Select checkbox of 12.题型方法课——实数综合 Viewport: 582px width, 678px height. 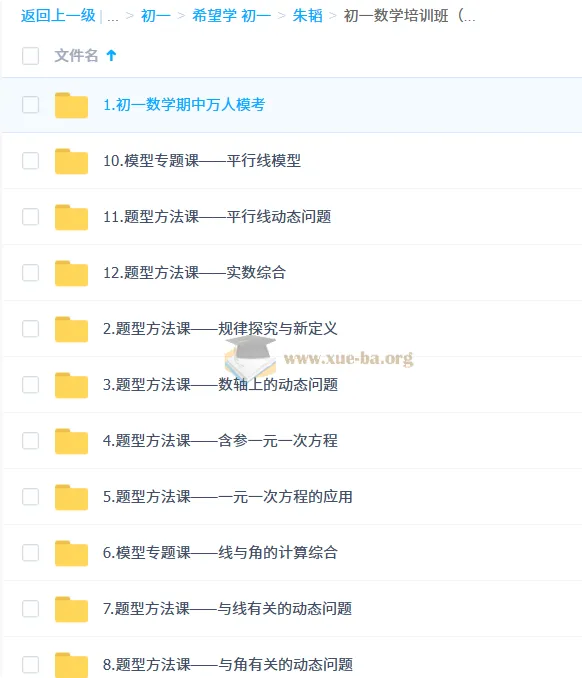30,272
